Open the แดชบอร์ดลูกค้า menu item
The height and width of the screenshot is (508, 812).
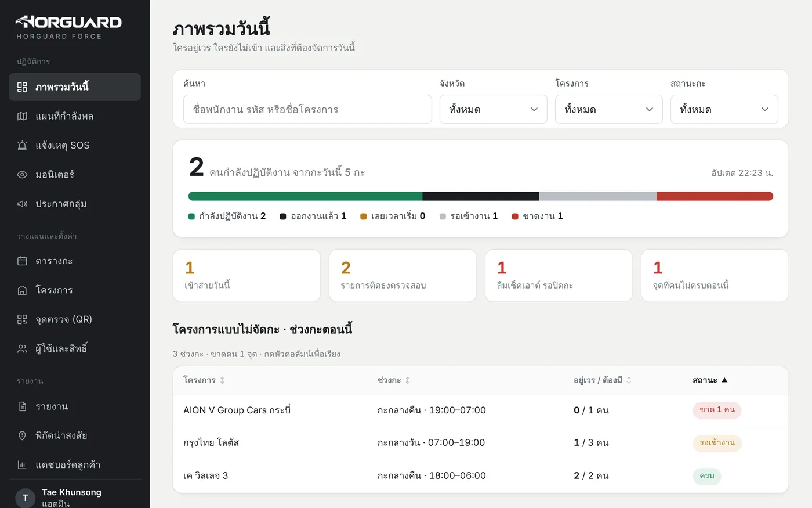(75, 464)
